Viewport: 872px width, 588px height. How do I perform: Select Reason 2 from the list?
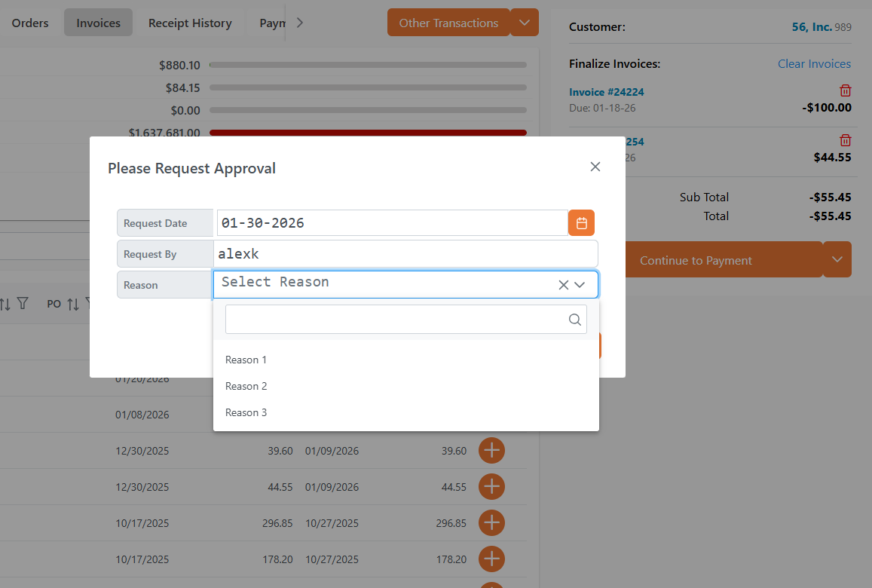click(x=246, y=385)
